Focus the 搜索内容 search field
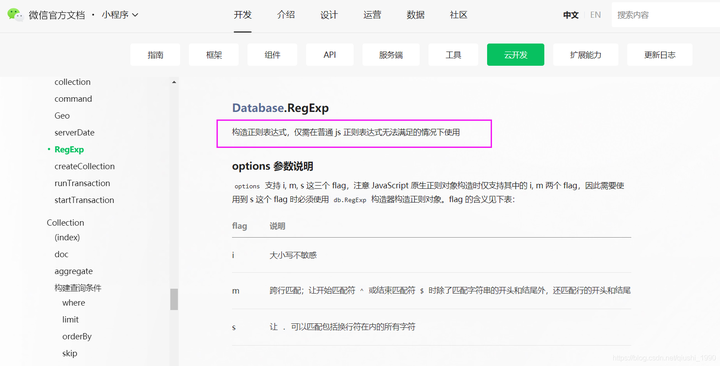This screenshot has height=366, width=720. point(666,15)
